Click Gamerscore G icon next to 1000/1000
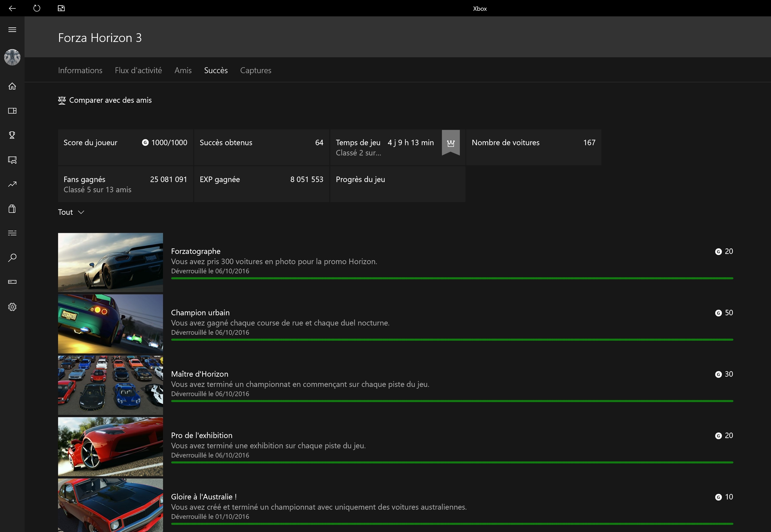Viewport: 771px width, 532px height. [145, 143]
